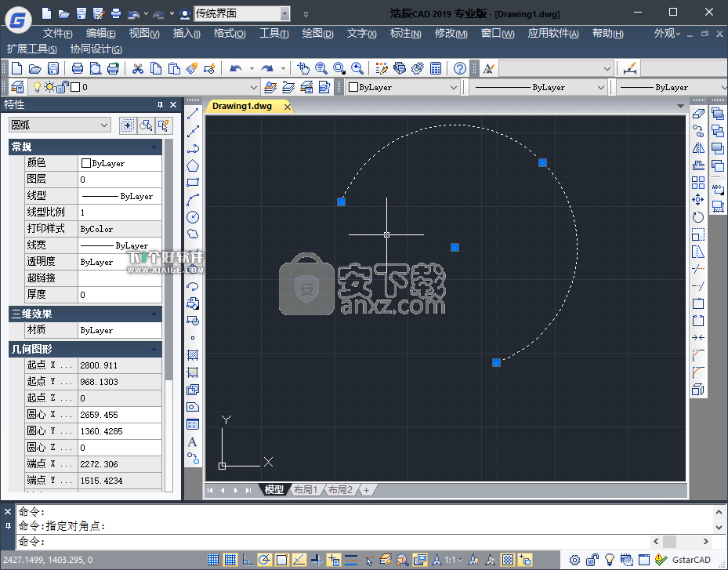Open the 扩展工具 menu

(x=31, y=49)
